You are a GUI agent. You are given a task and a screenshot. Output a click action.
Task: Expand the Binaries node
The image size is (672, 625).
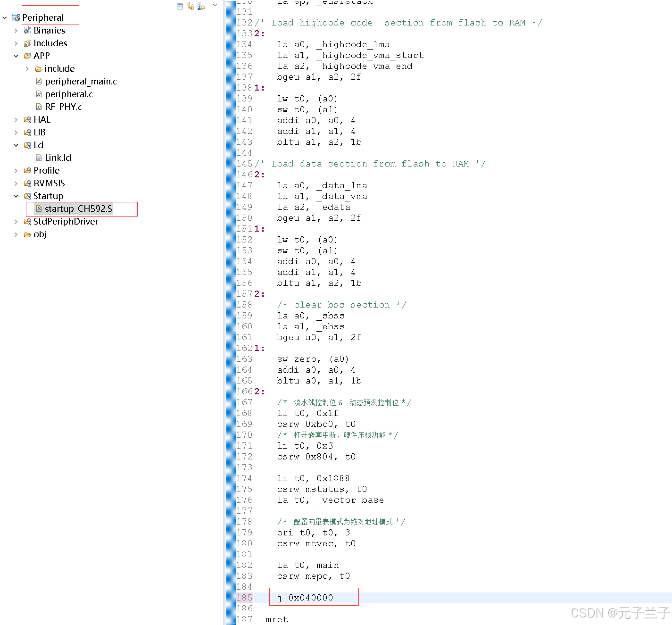pos(16,31)
